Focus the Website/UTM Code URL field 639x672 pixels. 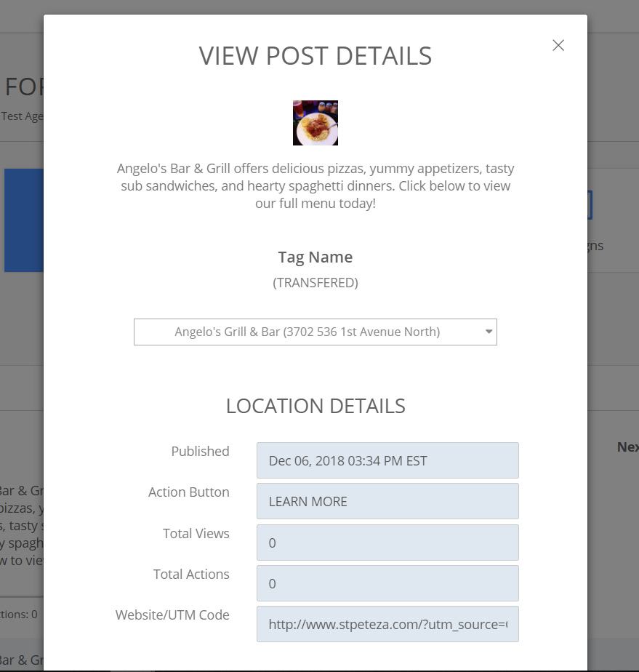tap(387, 624)
